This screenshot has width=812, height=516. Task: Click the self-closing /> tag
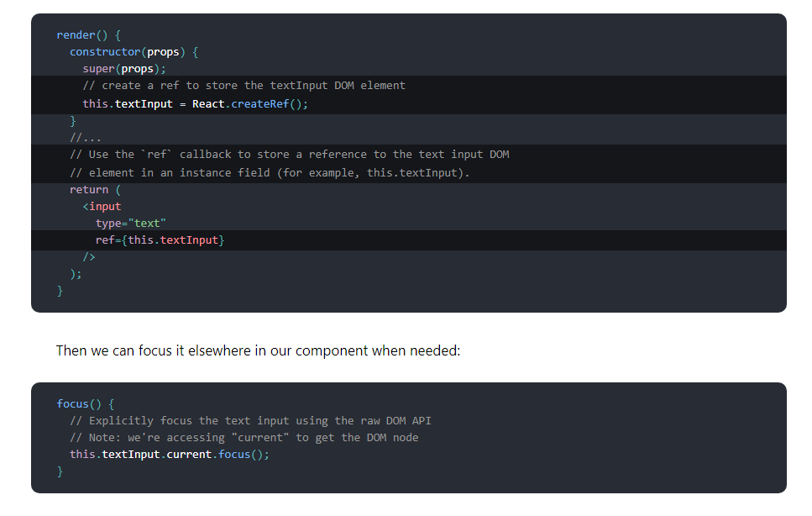point(89,257)
